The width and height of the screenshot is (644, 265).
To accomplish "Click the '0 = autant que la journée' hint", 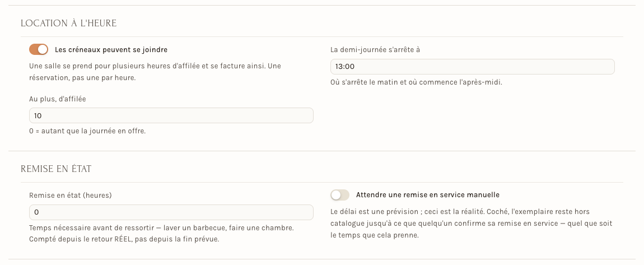I will coord(87,132).
